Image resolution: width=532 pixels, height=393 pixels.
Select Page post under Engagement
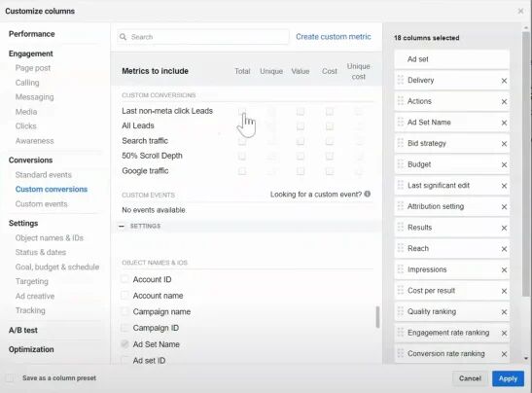click(33, 68)
